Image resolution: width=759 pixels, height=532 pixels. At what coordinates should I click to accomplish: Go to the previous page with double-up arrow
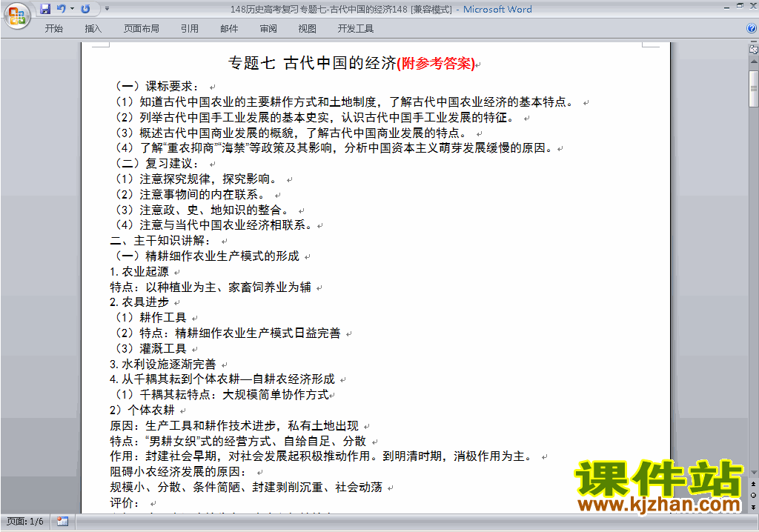click(753, 484)
